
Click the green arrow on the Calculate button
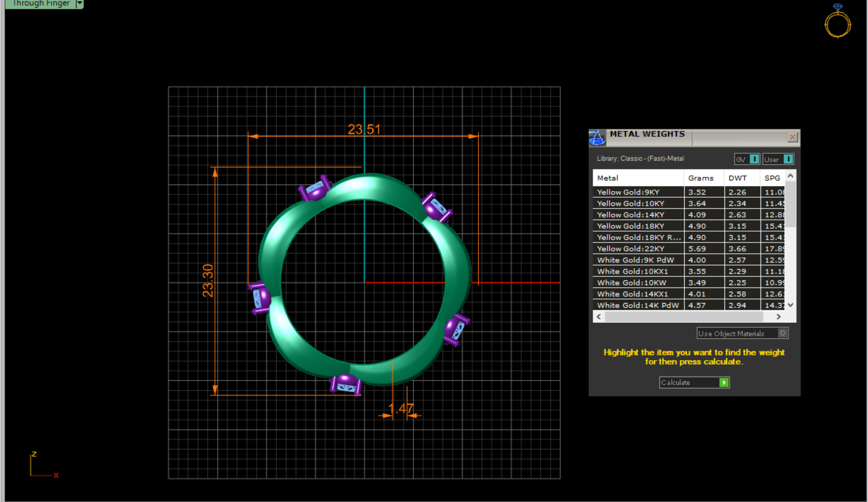coord(723,383)
